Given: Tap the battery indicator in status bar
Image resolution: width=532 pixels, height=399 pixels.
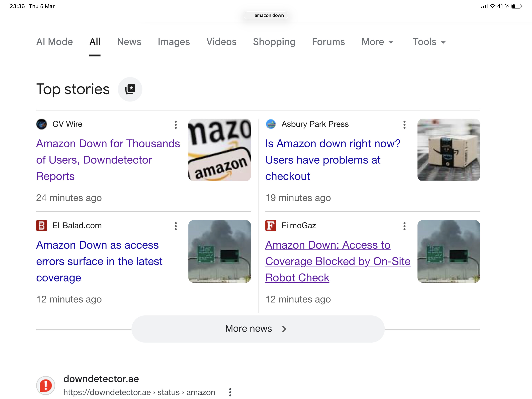Looking at the screenshot, I should click(516, 6).
